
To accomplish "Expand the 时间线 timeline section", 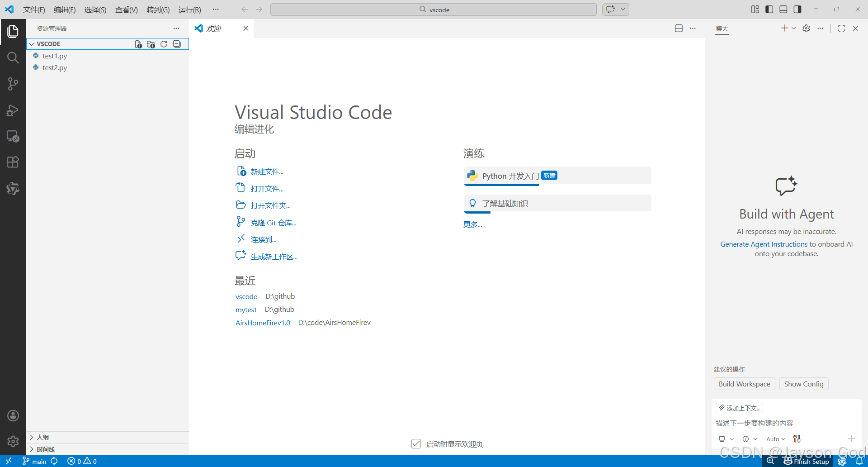I will 107,449.
